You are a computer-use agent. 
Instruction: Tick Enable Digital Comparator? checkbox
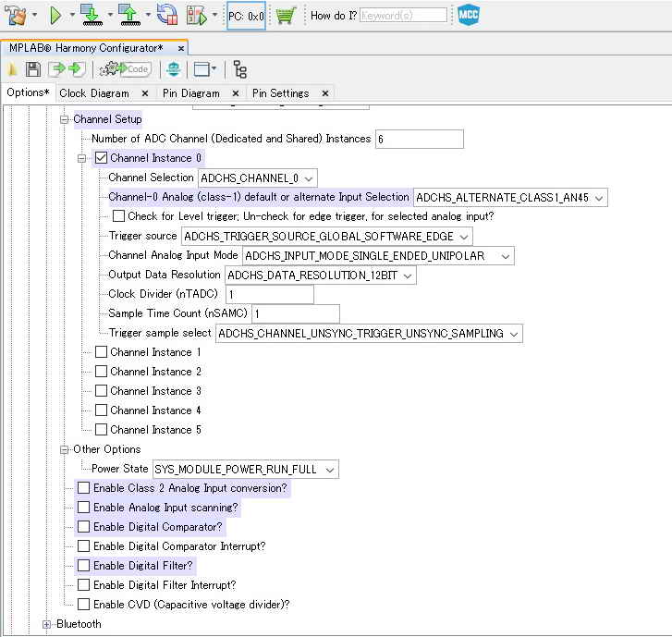pyautogui.click(x=83, y=527)
